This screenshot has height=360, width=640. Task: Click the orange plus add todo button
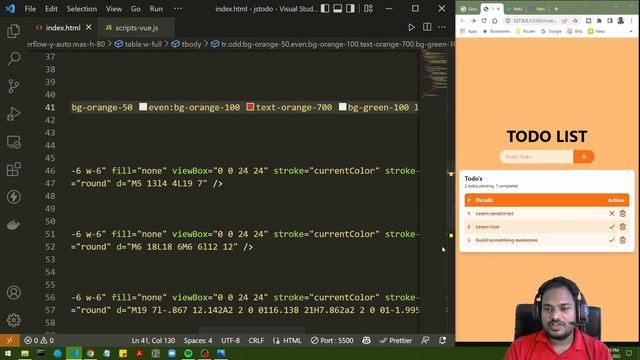pos(584,157)
